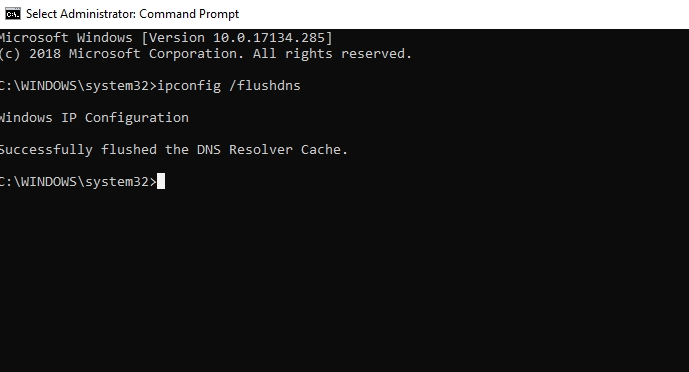Click the '/flushdns' argument text
Image resolution: width=689 pixels, height=372 pixels.
click(265, 85)
